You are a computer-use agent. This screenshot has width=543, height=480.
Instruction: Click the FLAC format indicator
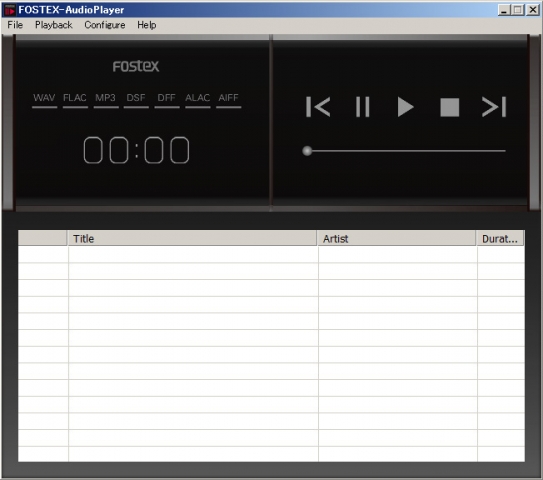coord(75,100)
